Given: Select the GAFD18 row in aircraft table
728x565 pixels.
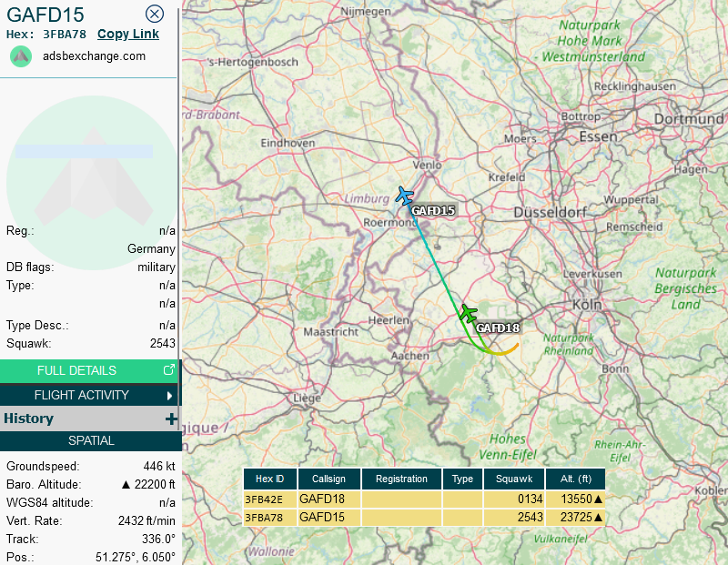Looking at the screenshot, I should (x=424, y=499).
